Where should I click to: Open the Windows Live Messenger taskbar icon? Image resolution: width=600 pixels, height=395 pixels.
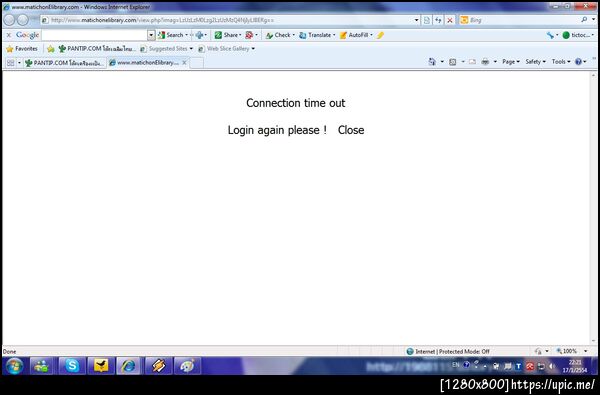click(x=41, y=366)
